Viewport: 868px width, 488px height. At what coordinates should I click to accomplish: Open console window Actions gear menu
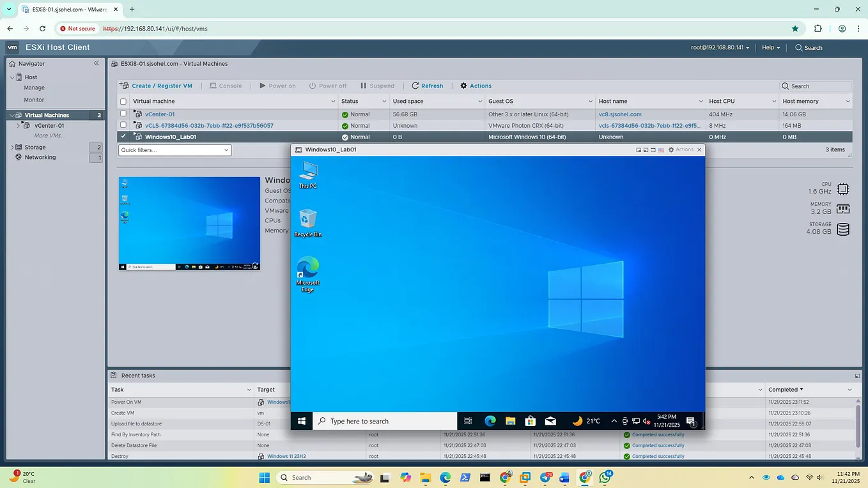click(681, 149)
